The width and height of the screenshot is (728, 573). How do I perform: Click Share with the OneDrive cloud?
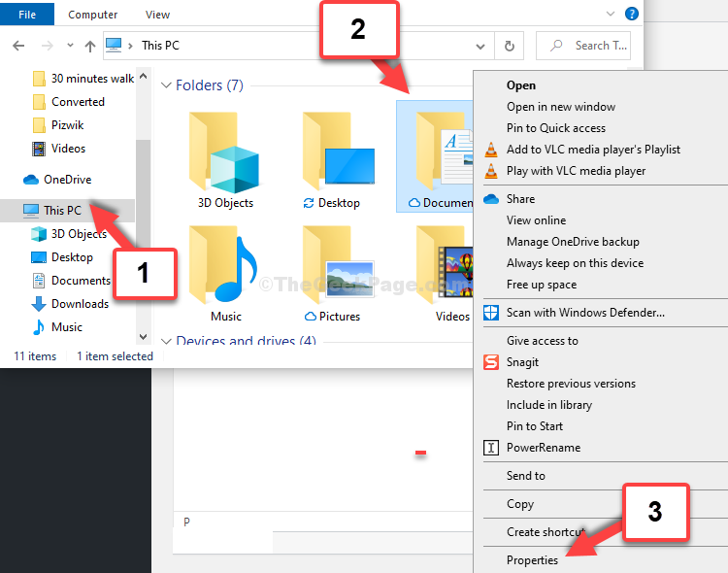click(520, 199)
